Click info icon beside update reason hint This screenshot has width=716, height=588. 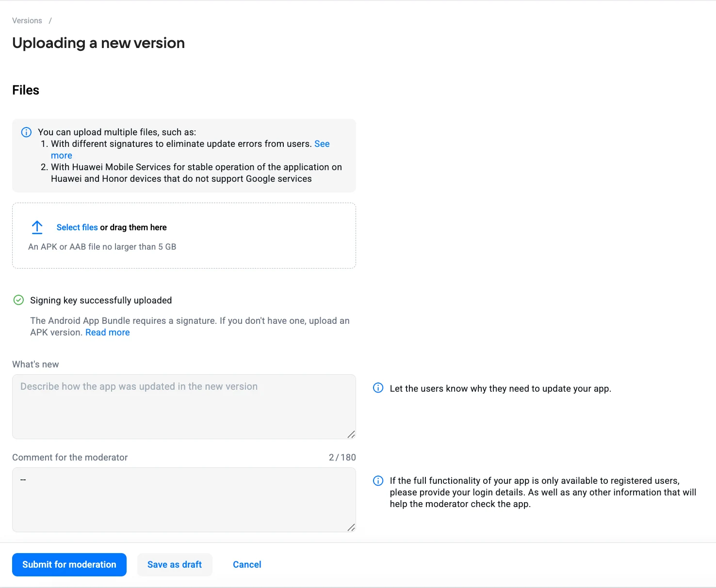378,388
